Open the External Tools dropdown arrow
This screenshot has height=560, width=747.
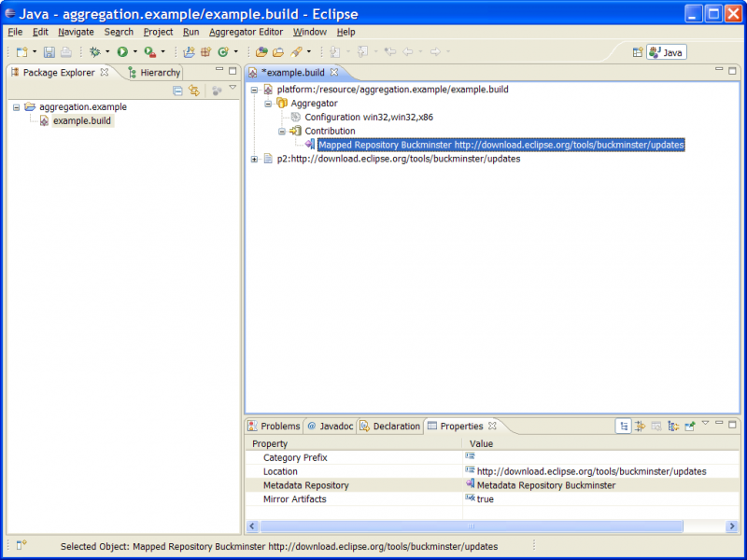coord(162,52)
